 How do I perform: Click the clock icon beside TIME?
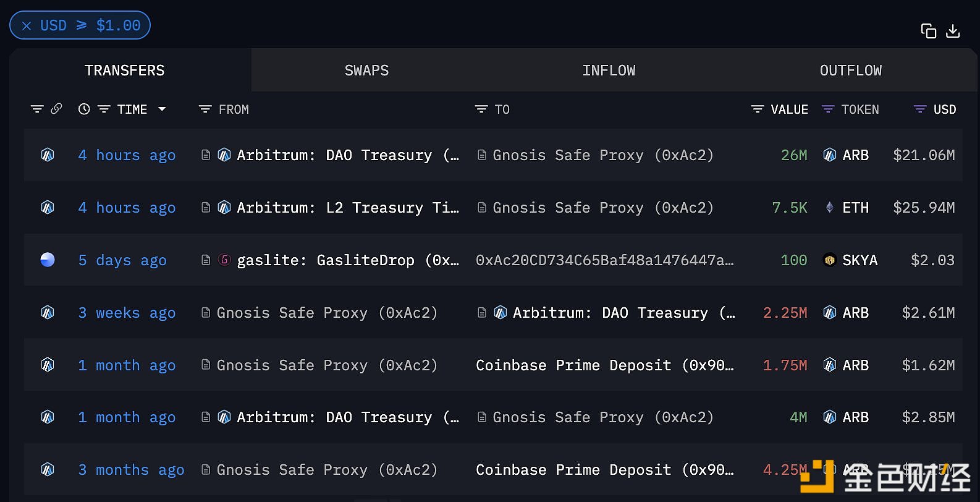[x=84, y=109]
